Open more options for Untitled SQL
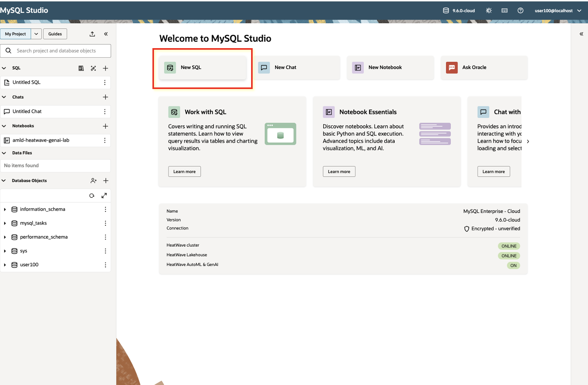 click(105, 83)
